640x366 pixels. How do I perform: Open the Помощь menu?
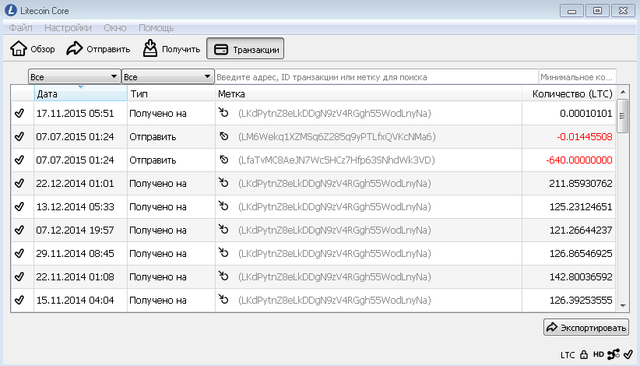point(156,28)
